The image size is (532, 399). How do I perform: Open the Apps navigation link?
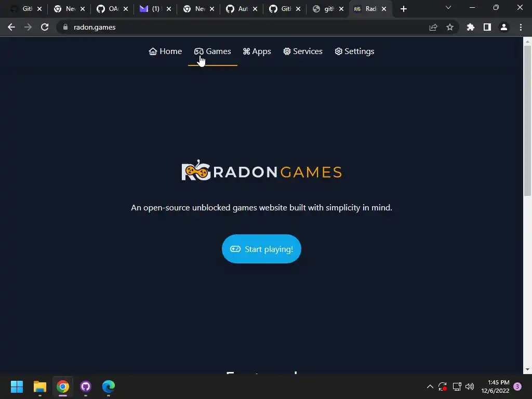257,51
